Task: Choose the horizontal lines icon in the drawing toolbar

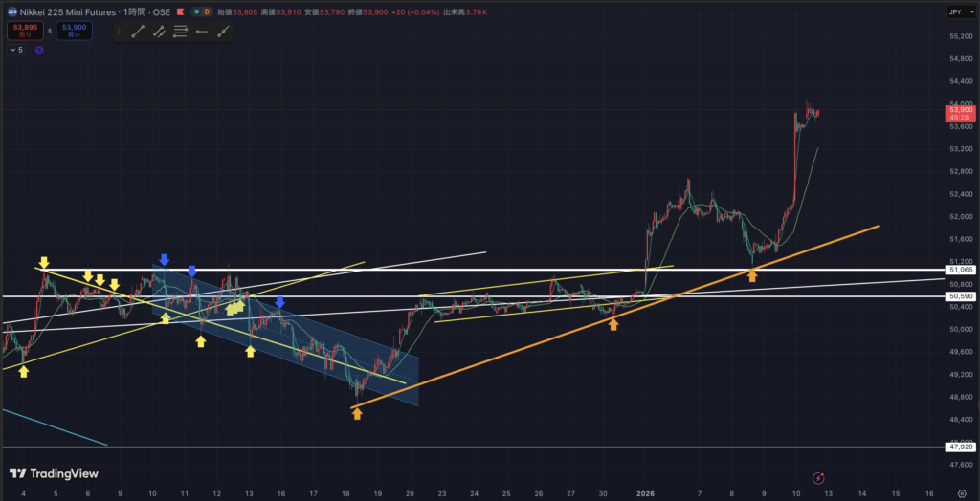Action: coord(180,32)
